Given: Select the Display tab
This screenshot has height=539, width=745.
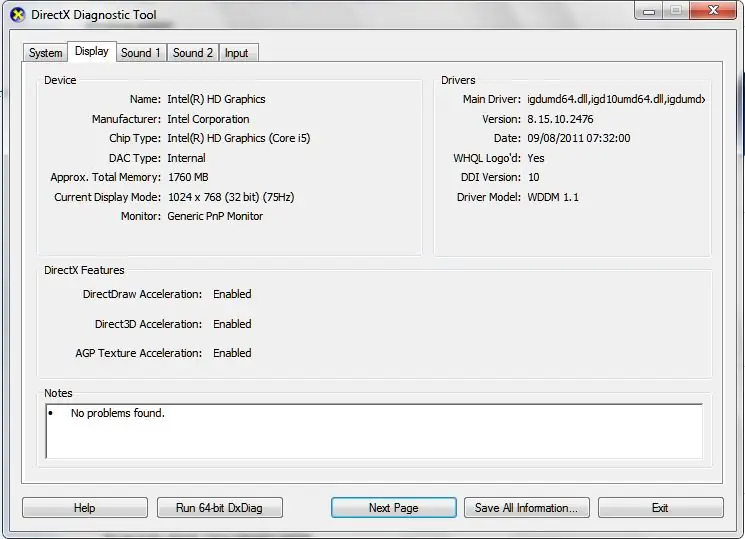Looking at the screenshot, I should [92, 51].
